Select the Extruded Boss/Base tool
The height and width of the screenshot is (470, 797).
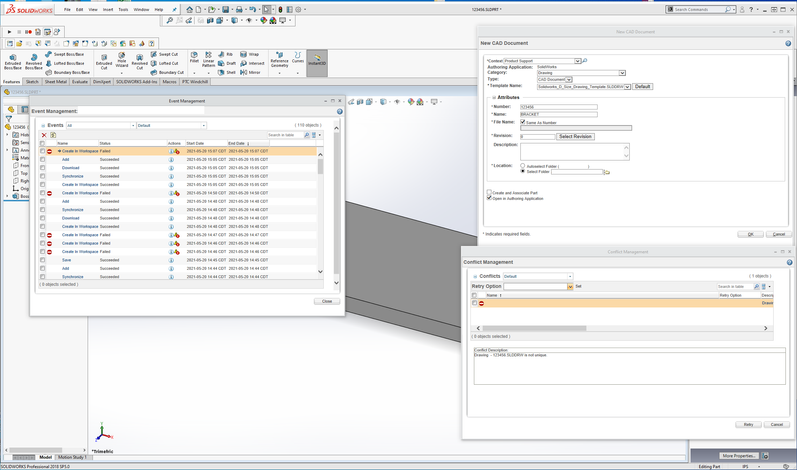click(11, 62)
